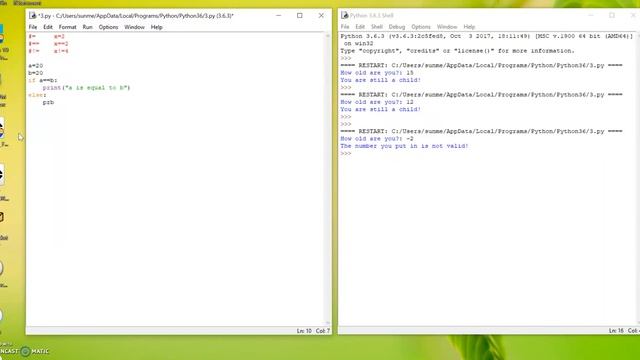Viewport: 640px width, 360px height.
Task: Open File menu in 3.py editor
Action: point(33,27)
